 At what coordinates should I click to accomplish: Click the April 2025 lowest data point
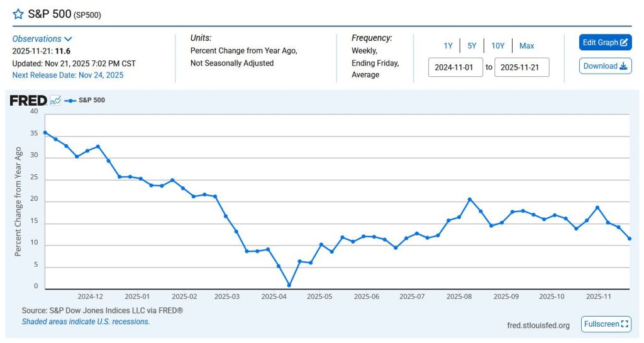click(289, 285)
